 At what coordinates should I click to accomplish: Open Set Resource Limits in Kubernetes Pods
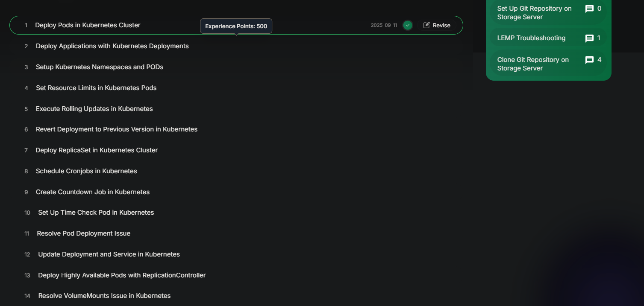[96, 88]
